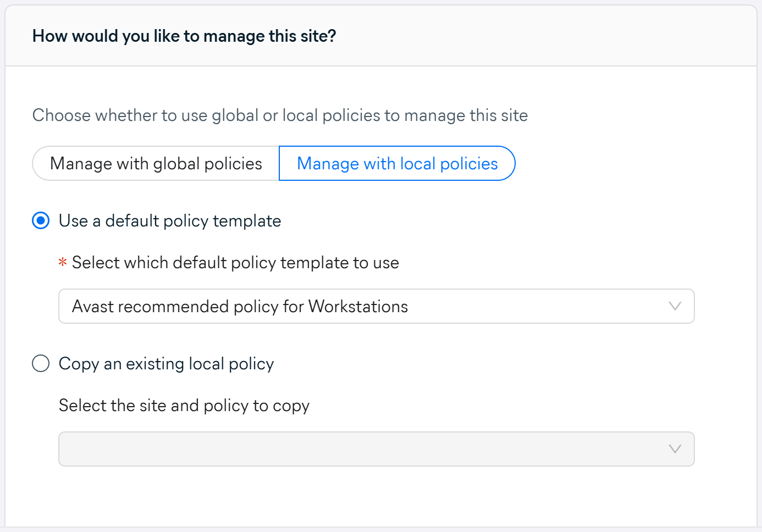762x532 pixels.
Task: Choose the Copy an existing local policy radio
Action: [41, 364]
